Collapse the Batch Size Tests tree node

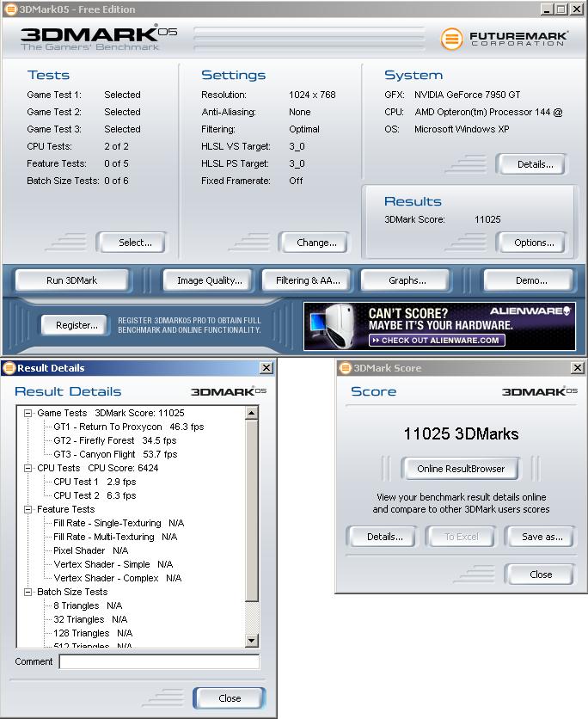click(28, 592)
